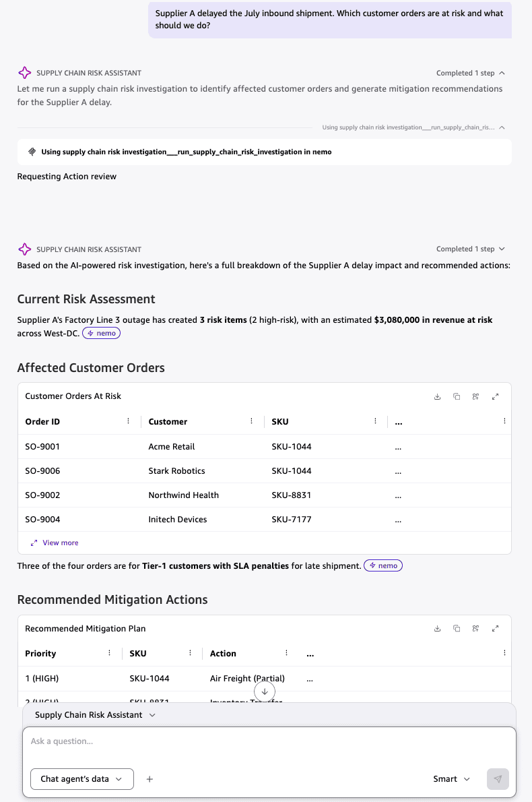Click Acme Retail customer cell
The height and width of the screenshot is (802, 532).
(172, 447)
